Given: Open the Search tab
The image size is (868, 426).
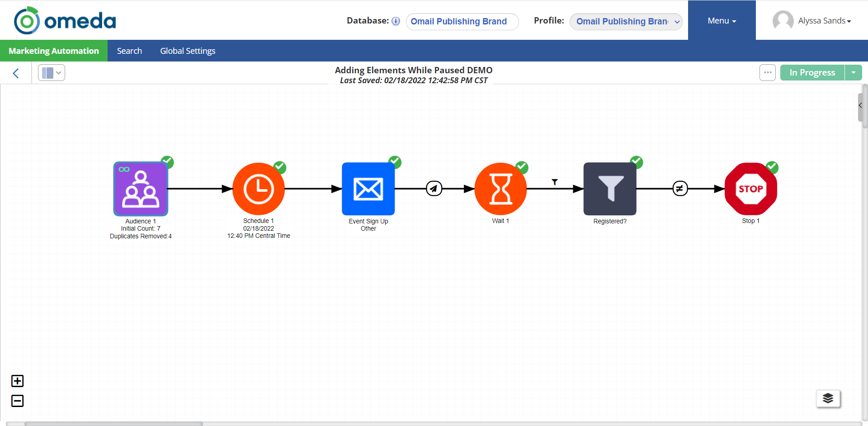Looking at the screenshot, I should click(x=129, y=51).
